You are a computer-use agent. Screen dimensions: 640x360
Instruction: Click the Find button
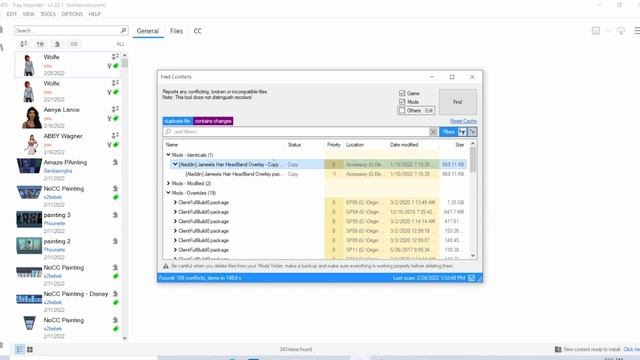click(458, 102)
